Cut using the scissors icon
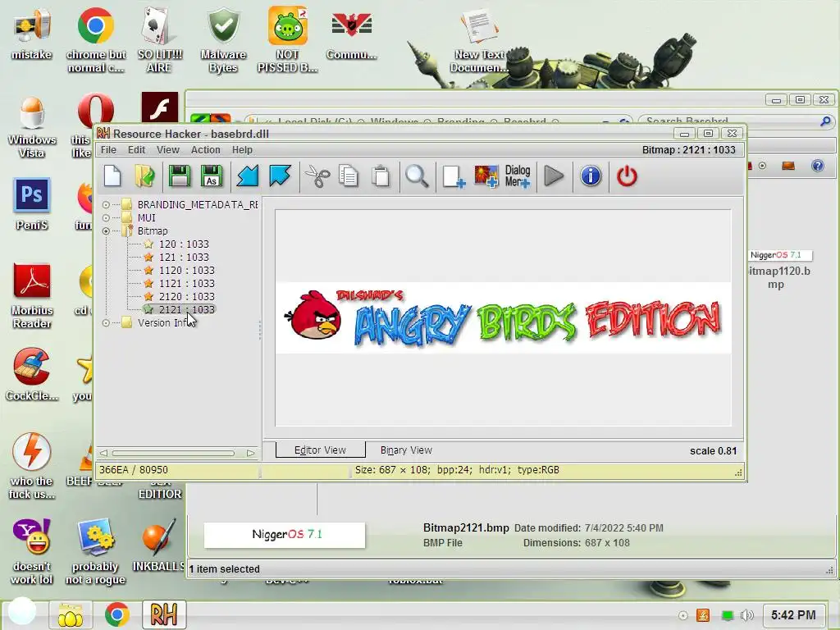Viewport: 840px width, 630px height. (317, 176)
